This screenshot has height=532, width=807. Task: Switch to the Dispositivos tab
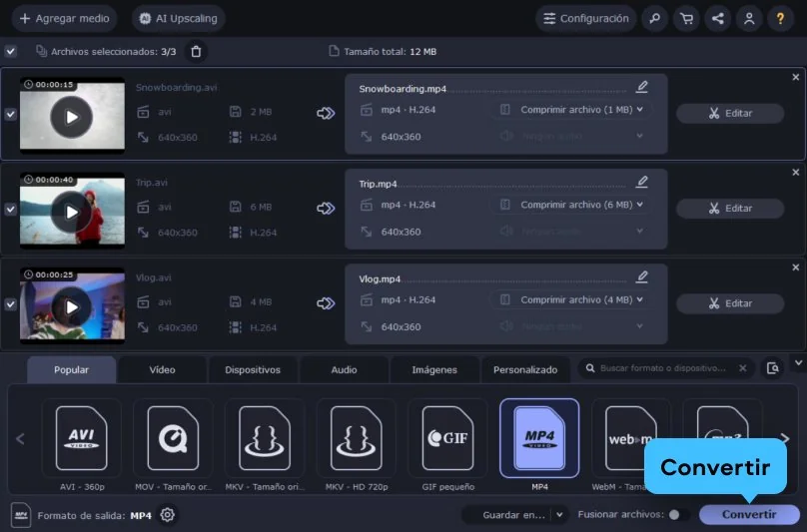(x=253, y=369)
